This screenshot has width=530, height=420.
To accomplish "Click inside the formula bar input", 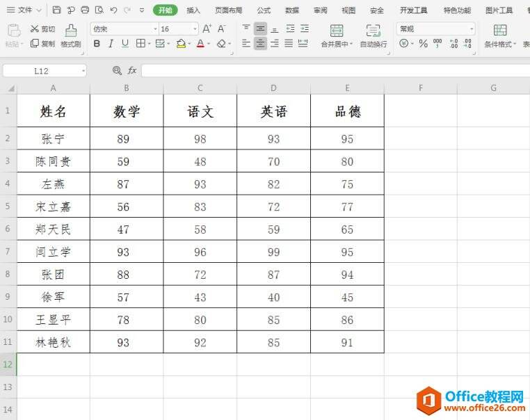I will (335, 71).
